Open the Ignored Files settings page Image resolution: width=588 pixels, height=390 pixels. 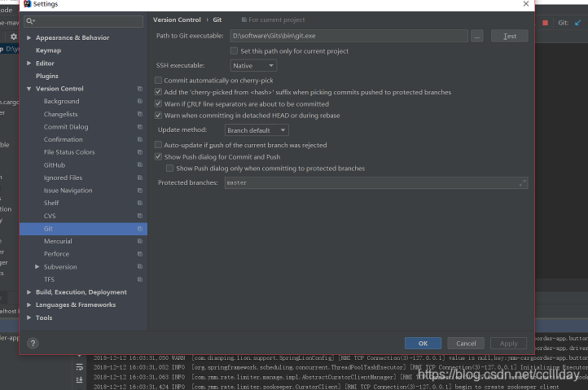click(63, 177)
